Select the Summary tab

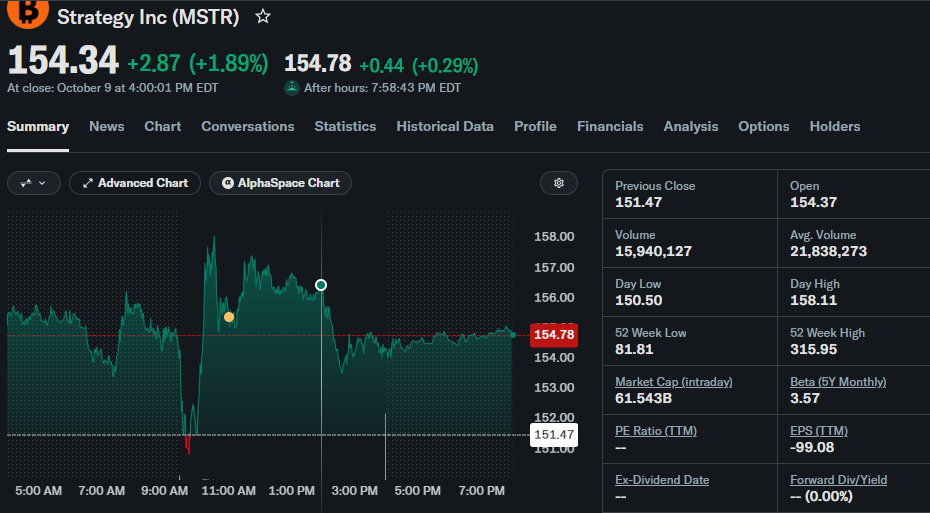(38, 126)
